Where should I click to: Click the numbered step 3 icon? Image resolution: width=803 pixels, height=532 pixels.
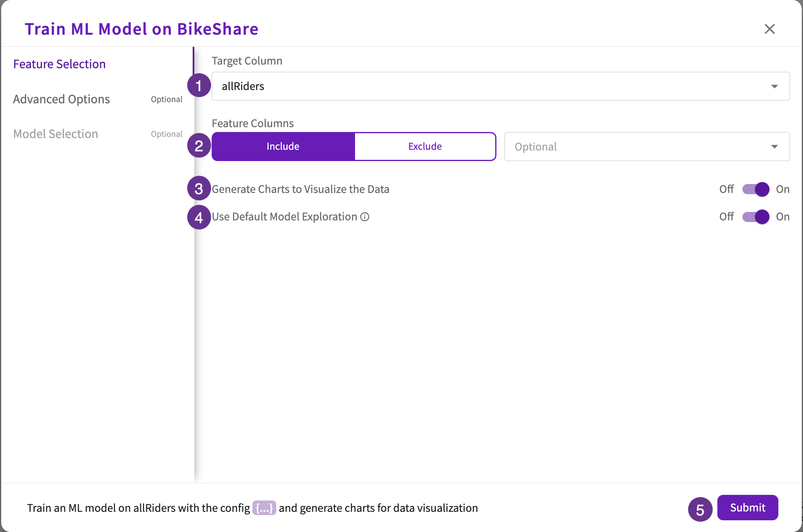pos(200,189)
